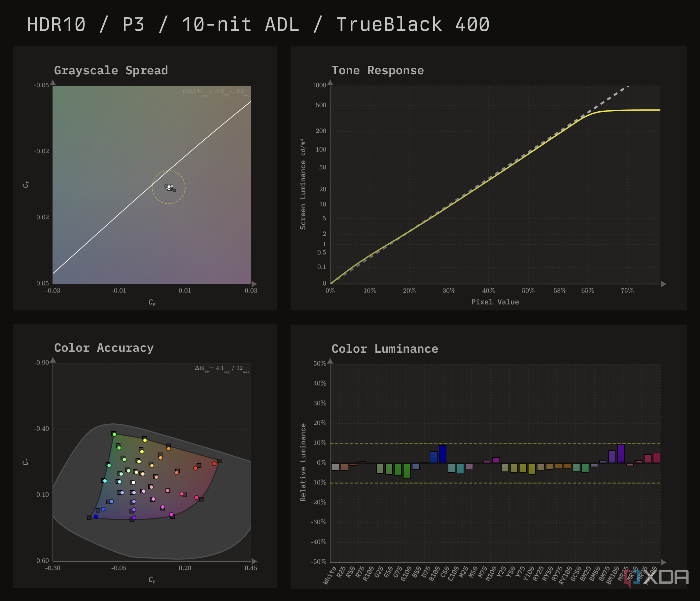Click the '50%' tick on Color Luminance

pyautogui.click(x=320, y=364)
